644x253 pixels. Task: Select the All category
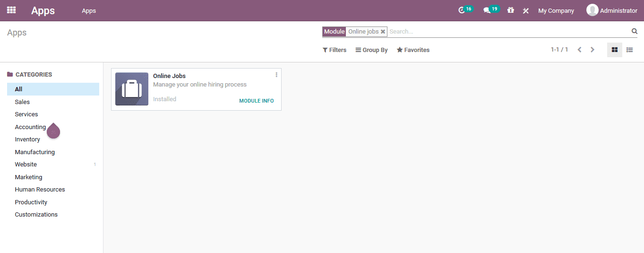click(x=53, y=89)
